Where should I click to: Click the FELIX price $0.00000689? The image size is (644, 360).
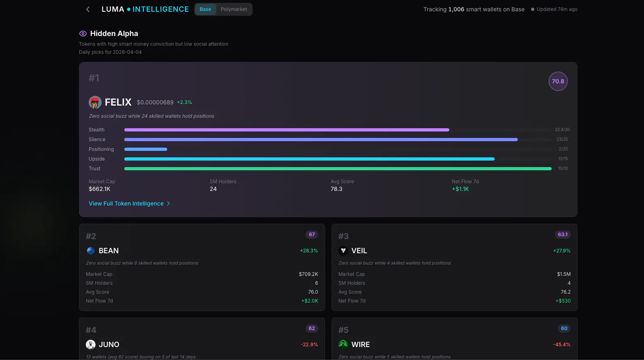pos(155,102)
